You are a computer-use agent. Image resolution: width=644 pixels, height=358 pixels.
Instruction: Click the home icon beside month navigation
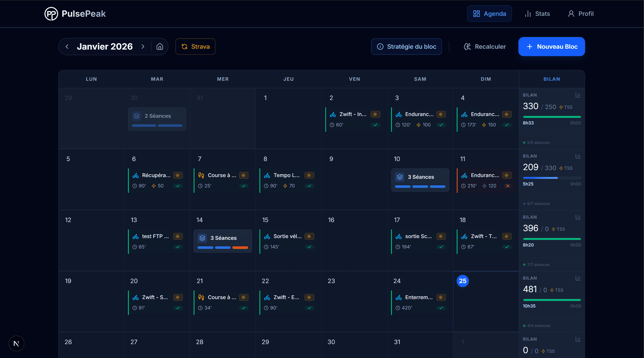point(160,47)
